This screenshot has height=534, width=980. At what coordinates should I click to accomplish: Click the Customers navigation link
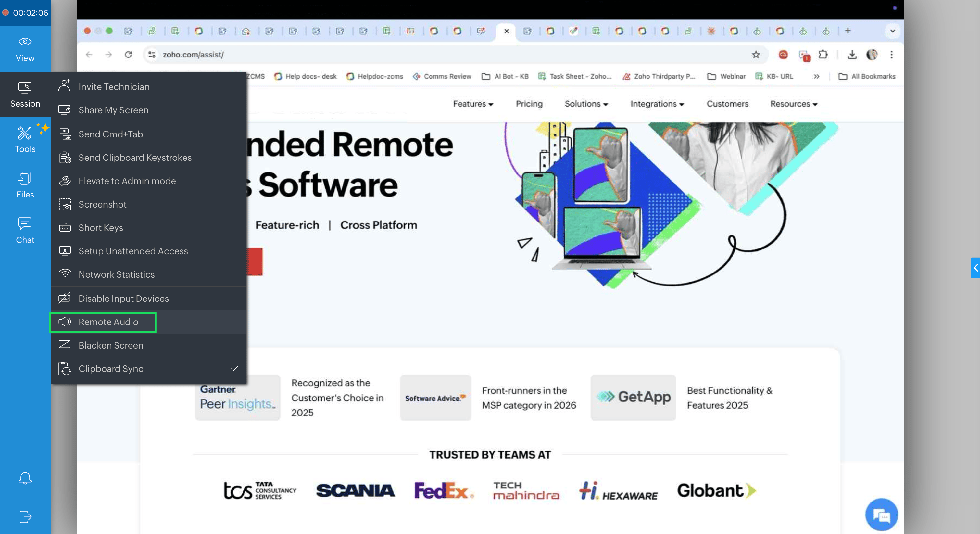coord(727,104)
